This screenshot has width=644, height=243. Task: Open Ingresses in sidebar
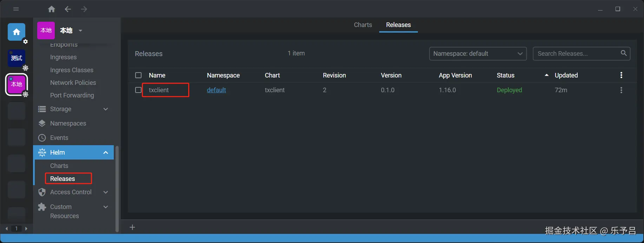pyautogui.click(x=63, y=57)
